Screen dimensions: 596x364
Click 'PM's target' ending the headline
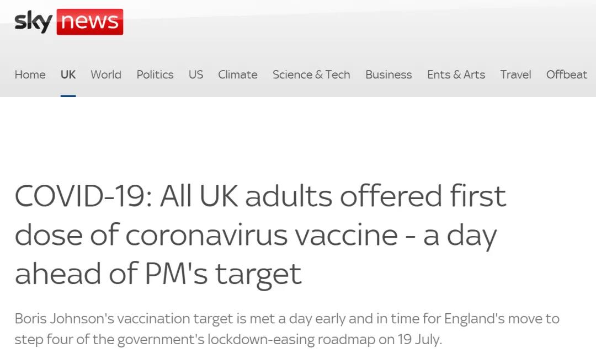[x=223, y=274]
